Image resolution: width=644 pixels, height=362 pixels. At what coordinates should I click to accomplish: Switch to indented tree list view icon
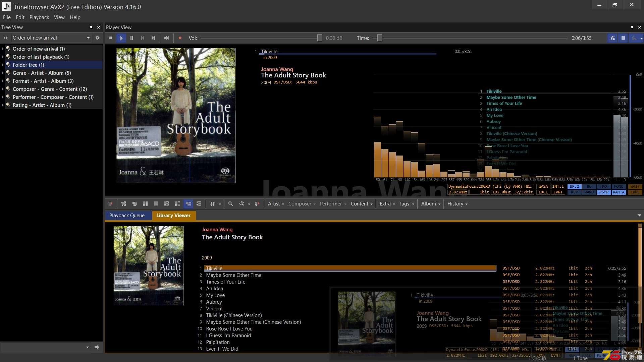pos(199,204)
